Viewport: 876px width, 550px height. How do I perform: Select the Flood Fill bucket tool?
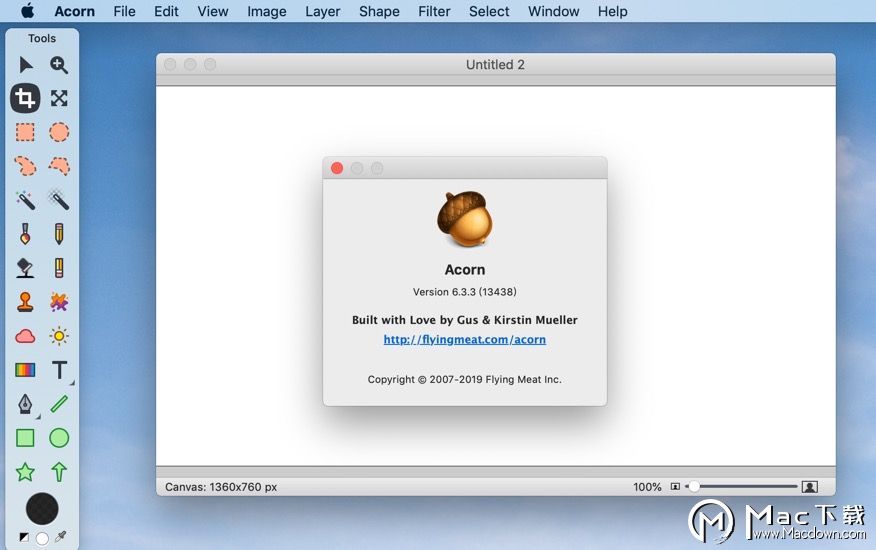click(25, 268)
